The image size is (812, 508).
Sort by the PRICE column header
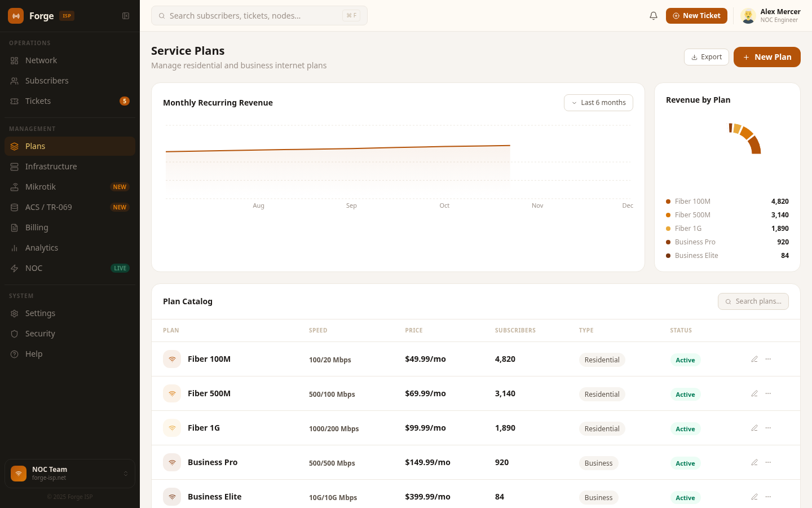414,330
